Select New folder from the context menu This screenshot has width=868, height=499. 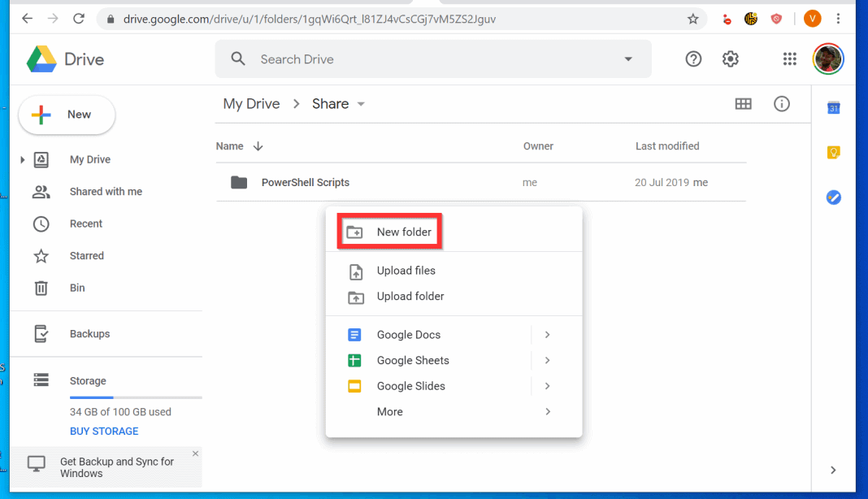coord(454,232)
